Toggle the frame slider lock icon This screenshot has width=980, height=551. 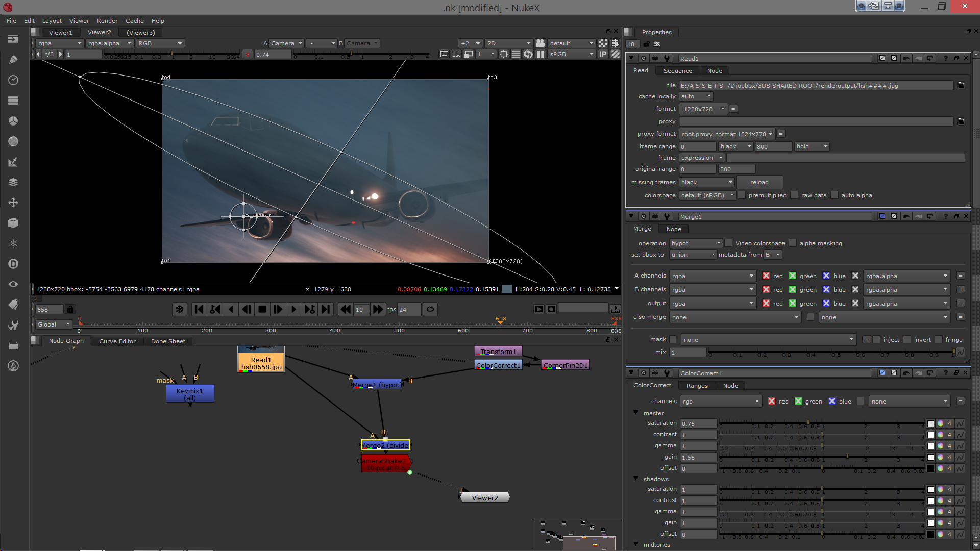click(70, 309)
